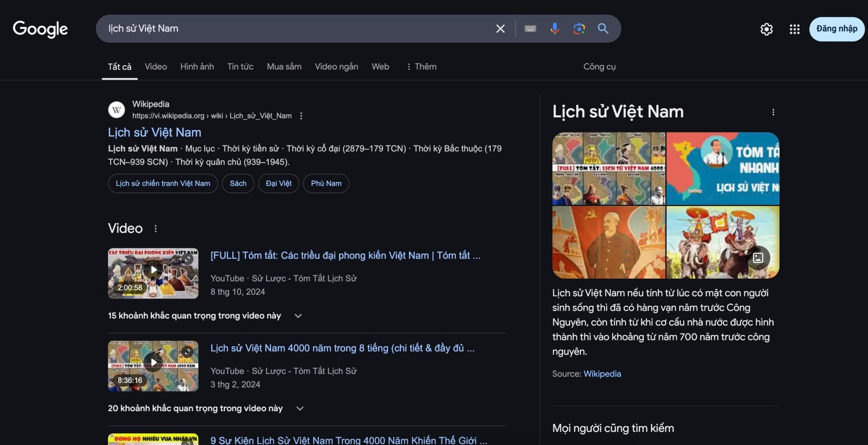Open options for the Wikipedia result
Viewport: 868px width, 445px height.
tap(301, 116)
